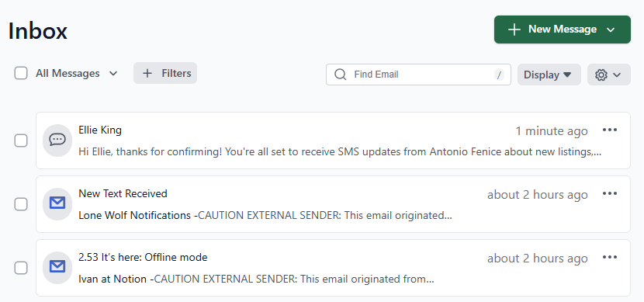Expand the New Message chevron arrow
The height and width of the screenshot is (302, 644).
(611, 30)
